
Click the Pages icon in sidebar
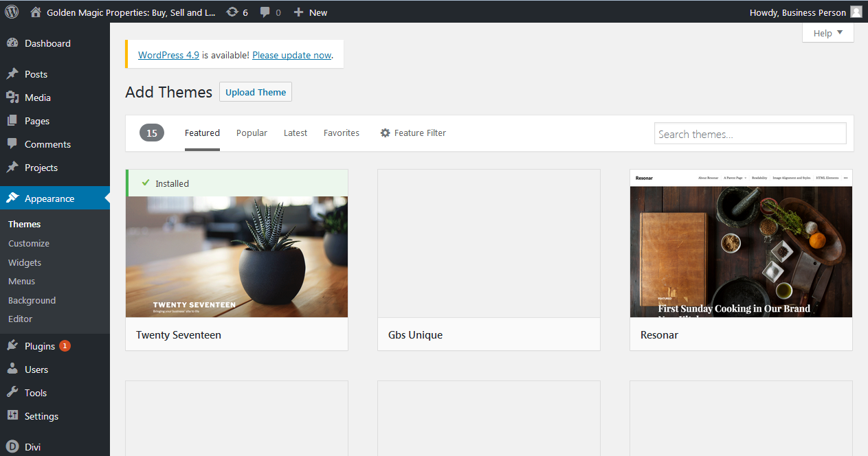(x=12, y=121)
